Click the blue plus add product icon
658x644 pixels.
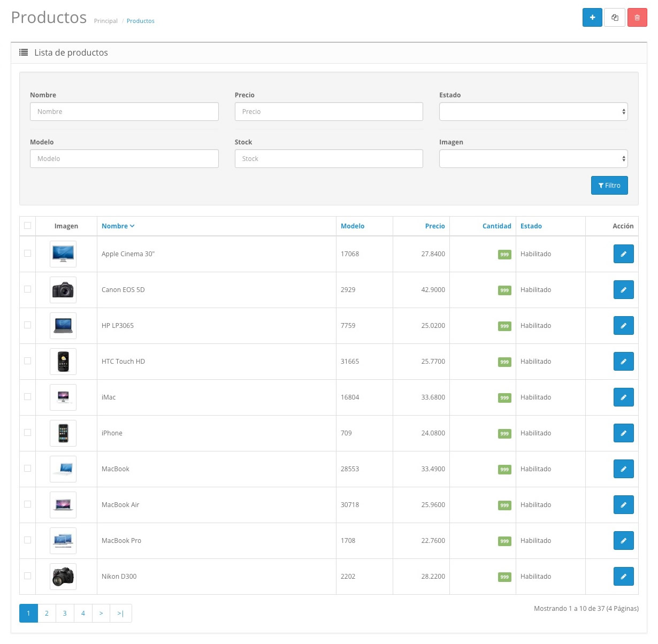[x=592, y=18]
